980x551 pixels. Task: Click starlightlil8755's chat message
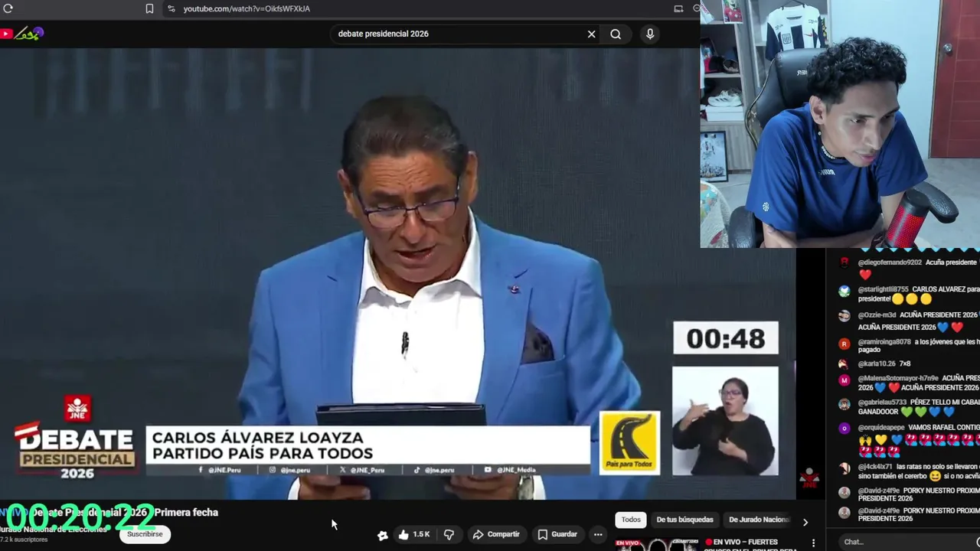[x=918, y=294]
